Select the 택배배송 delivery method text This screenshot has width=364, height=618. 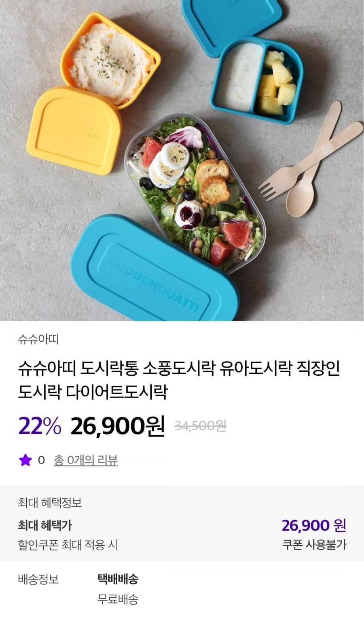pos(118,579)
